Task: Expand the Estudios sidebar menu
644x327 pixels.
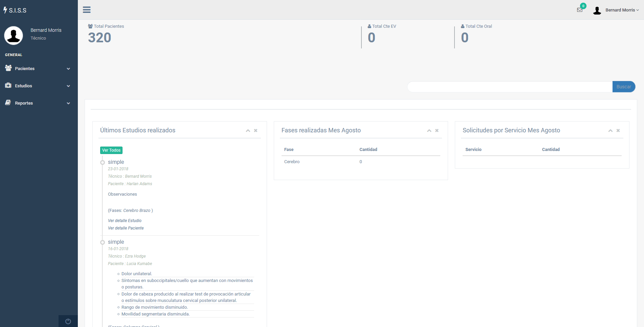Action: 38,86
